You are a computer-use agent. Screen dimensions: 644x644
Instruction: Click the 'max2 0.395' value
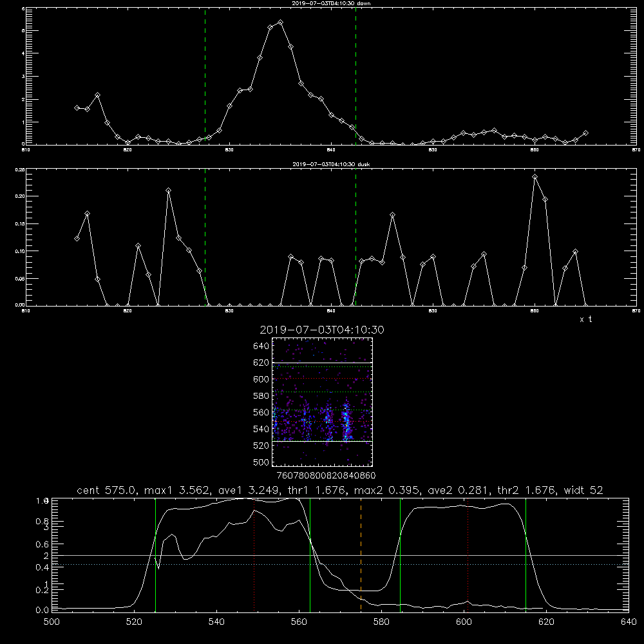pyautogui.click(x=386, y=490)
